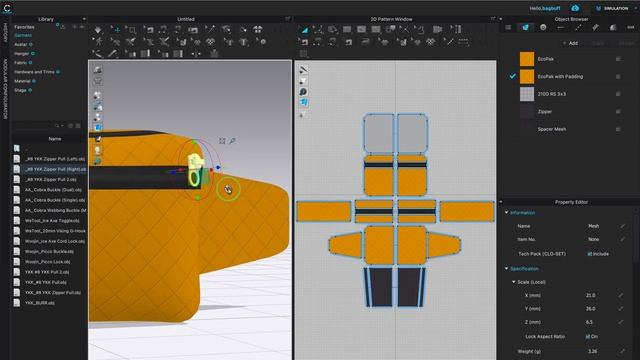The image size is (640, 360).
Task: Collapse the Specification section
Action: 507,269
